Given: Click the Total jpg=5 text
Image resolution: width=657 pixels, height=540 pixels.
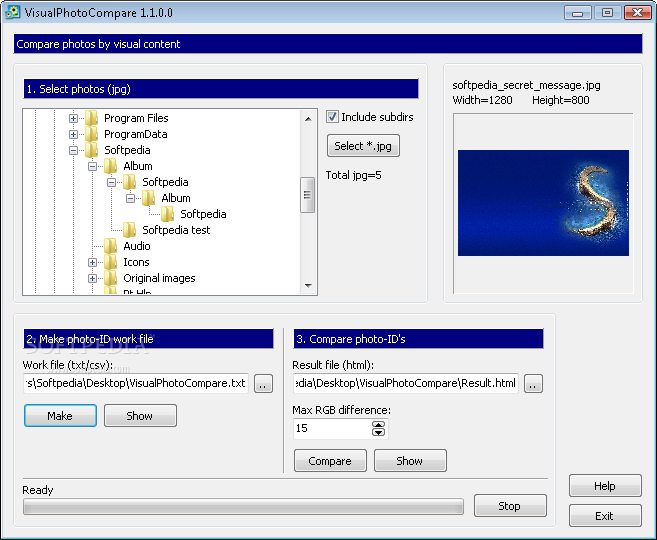Looking at the screenshot, I should point(354,175).
